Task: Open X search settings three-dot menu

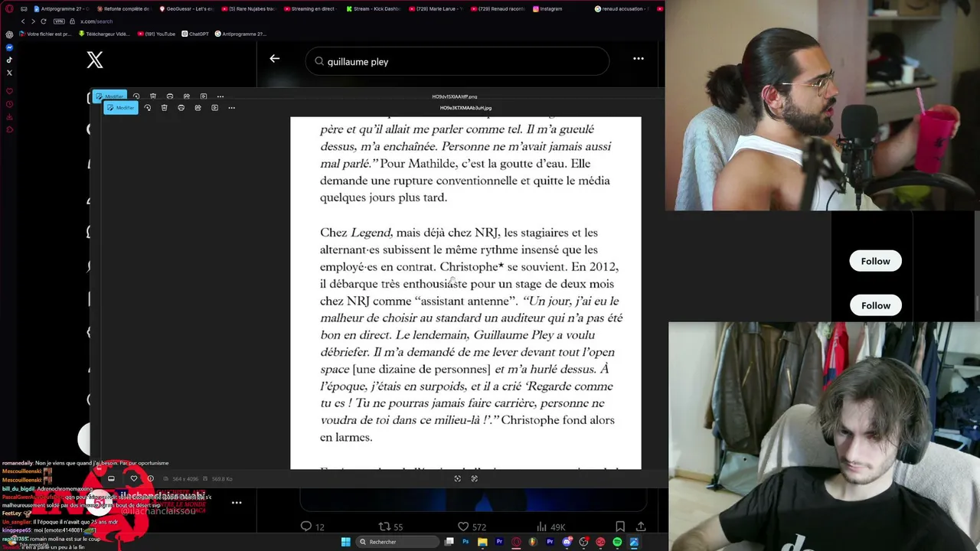Action: (639, 59)
